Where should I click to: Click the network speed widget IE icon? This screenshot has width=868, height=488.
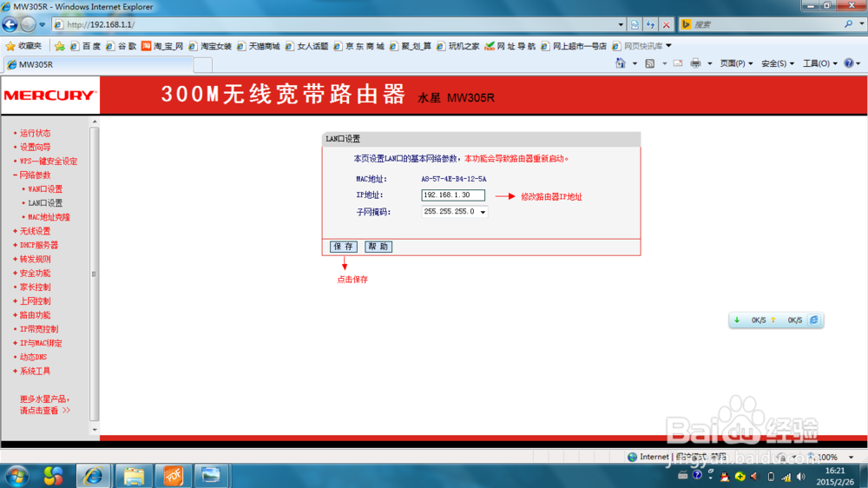(x=814, y=320)
